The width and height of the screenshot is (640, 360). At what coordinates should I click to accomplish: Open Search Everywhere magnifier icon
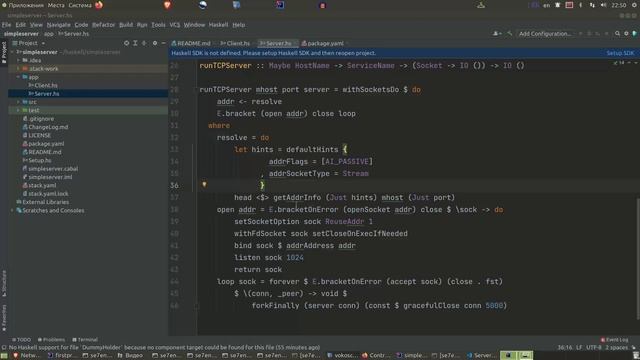(x=618, y=33)
